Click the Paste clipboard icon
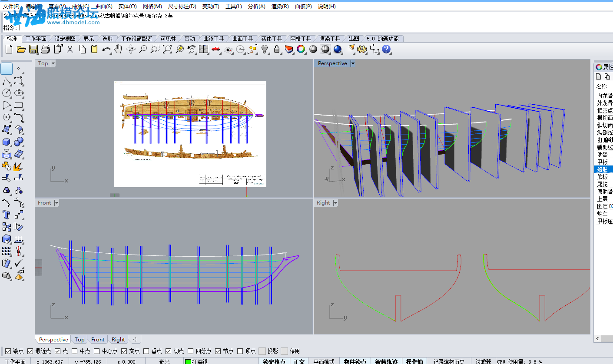The image size is (613, 364). 94,49
